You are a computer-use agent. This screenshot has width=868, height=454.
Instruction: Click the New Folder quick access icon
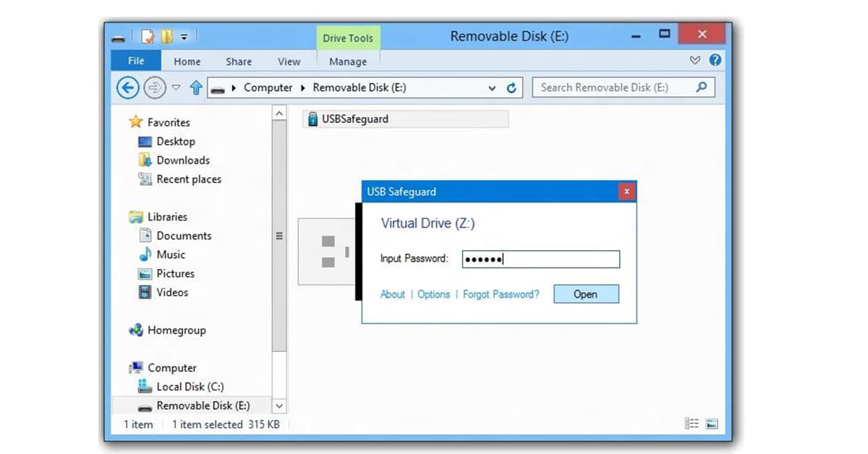167,36
